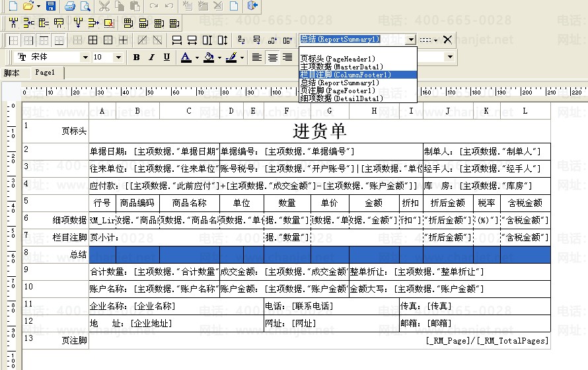Open print preview with the magnifier icon
The image size is (588, 370).
click(x=85, y=7)
